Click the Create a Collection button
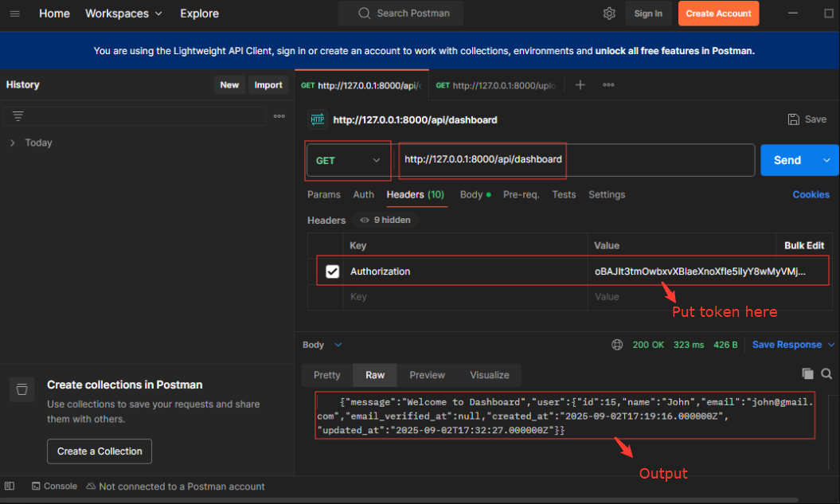This screenshot has height=504, width=840. (x=100, y=451)
